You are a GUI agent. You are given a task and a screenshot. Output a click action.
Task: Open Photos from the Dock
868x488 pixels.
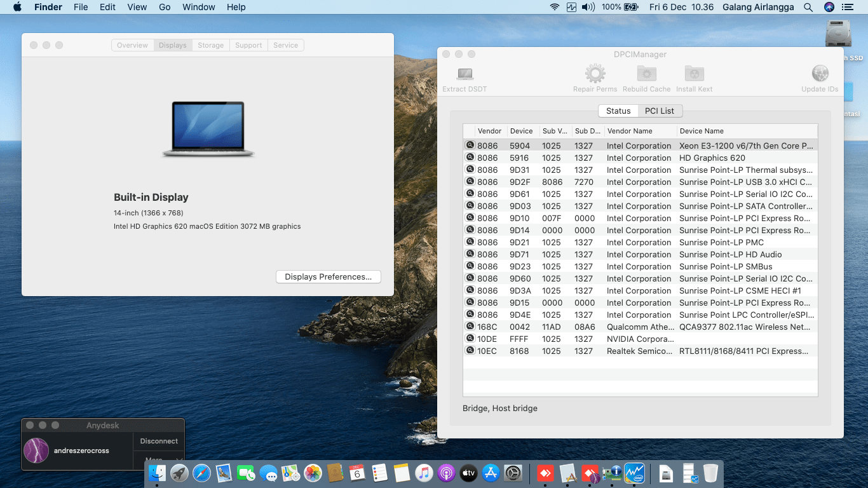313,473
